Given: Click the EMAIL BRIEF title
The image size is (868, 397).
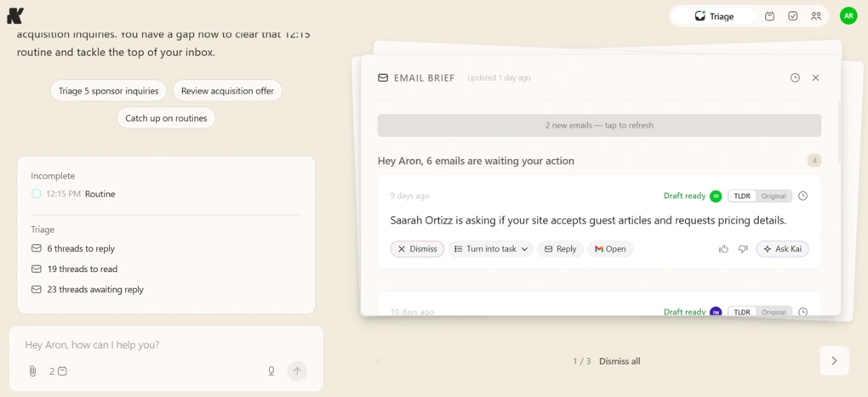Looking at the screenshot, I should click(x=424, y=78).
